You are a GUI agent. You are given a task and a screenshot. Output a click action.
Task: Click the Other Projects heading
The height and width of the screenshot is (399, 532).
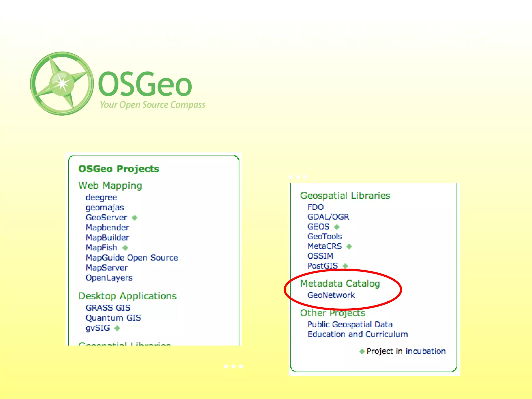(332, 313)
